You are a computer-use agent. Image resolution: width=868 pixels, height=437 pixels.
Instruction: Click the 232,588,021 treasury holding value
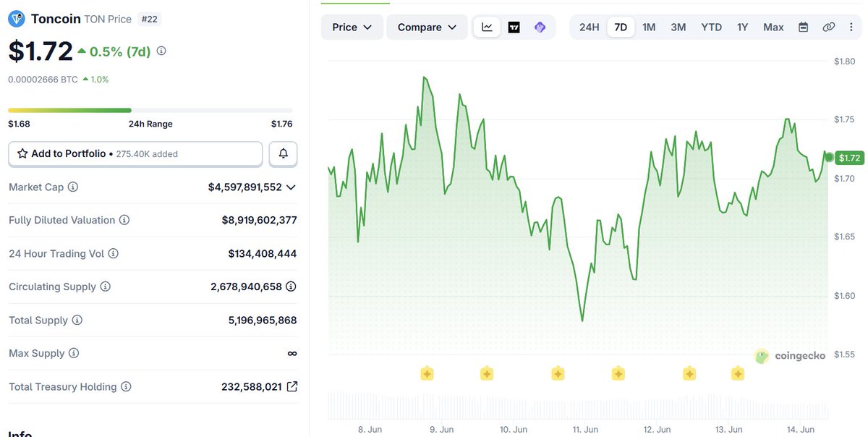click(x=251, y=386)
